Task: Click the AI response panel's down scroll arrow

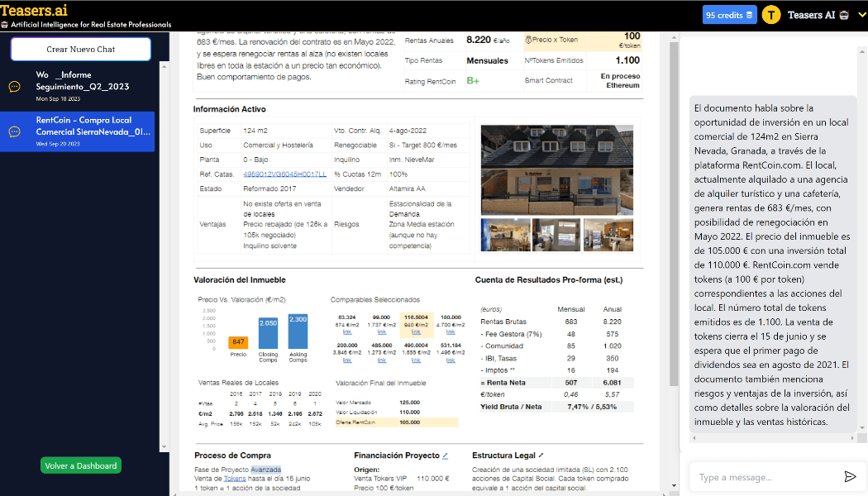Action: click(862, 428)
